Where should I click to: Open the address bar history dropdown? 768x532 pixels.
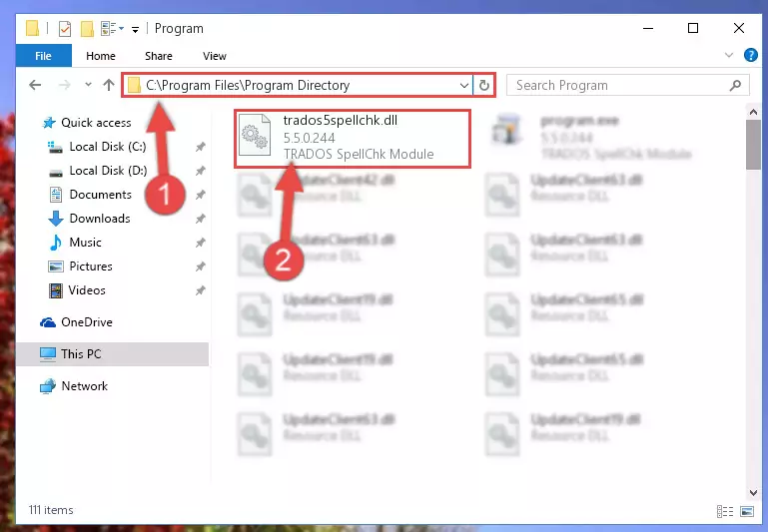464,86
